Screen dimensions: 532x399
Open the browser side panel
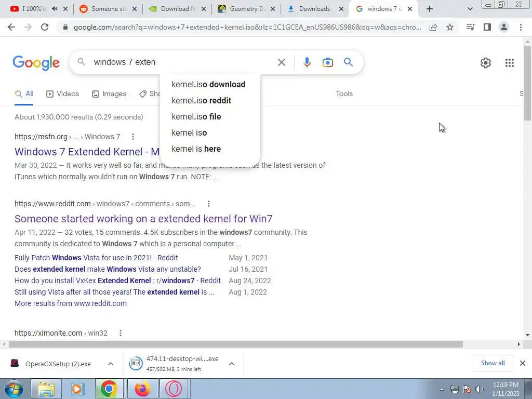[487, 27]
